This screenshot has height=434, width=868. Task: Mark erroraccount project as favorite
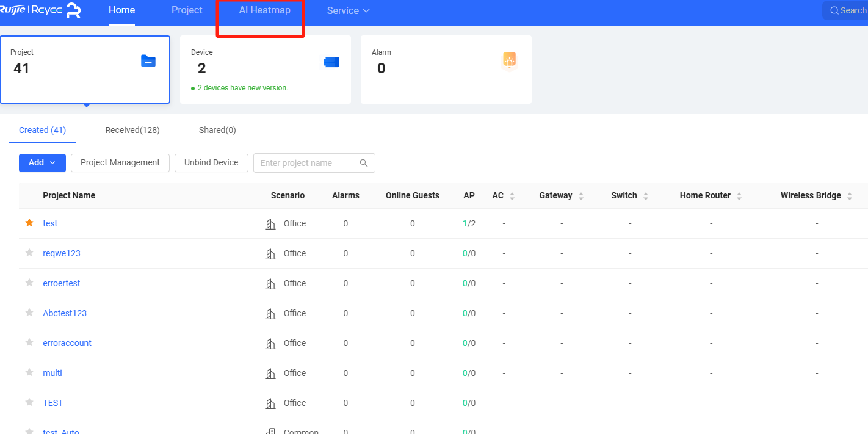point(29,343)
